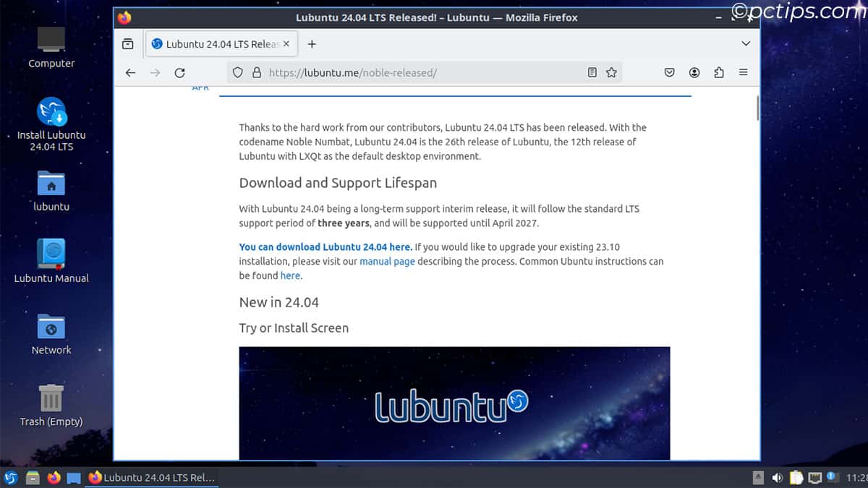
Task: Open volume control tray icon
Action: coord(777,477)
